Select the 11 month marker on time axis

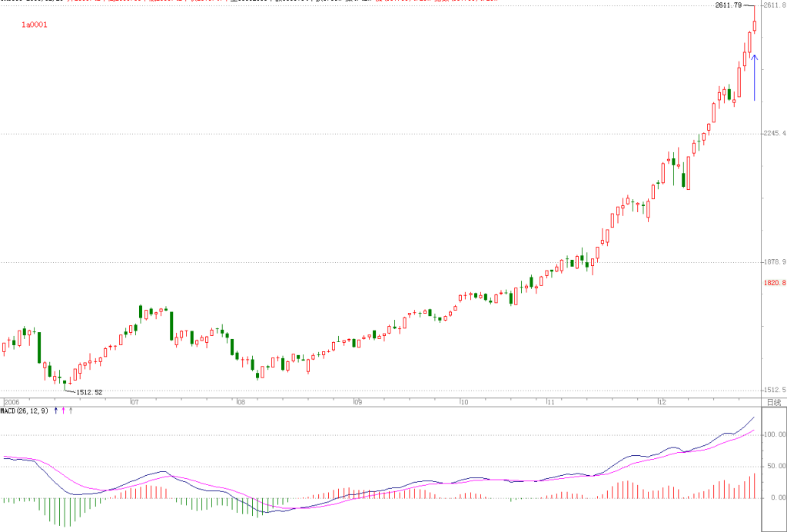coord(551,402)
